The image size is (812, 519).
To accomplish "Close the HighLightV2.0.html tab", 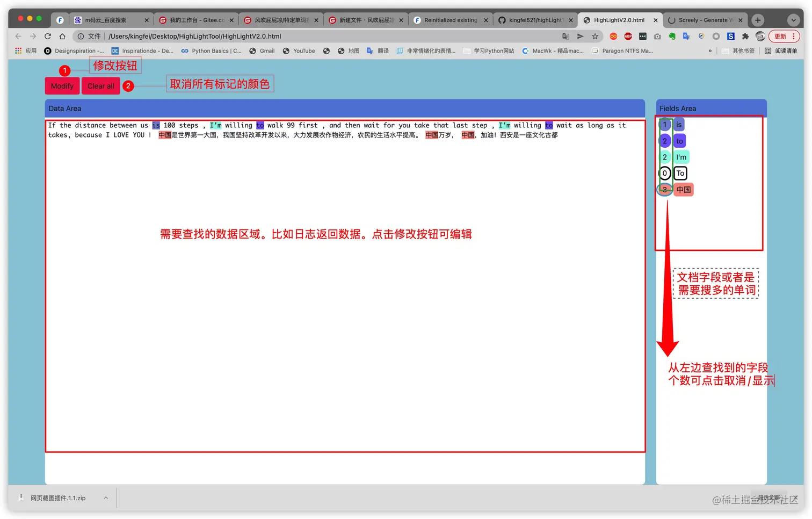I will coord(655,20).
